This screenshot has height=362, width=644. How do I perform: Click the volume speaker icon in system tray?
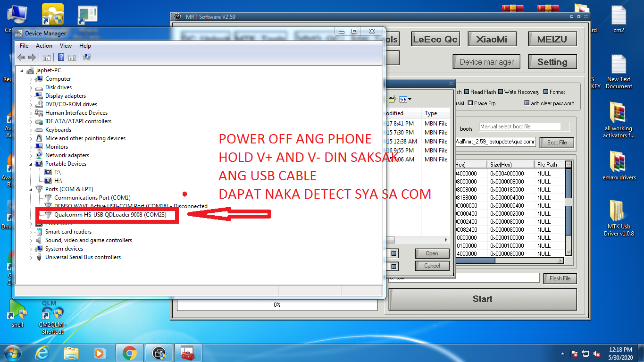pyautogui.click(x=597, y=354)
